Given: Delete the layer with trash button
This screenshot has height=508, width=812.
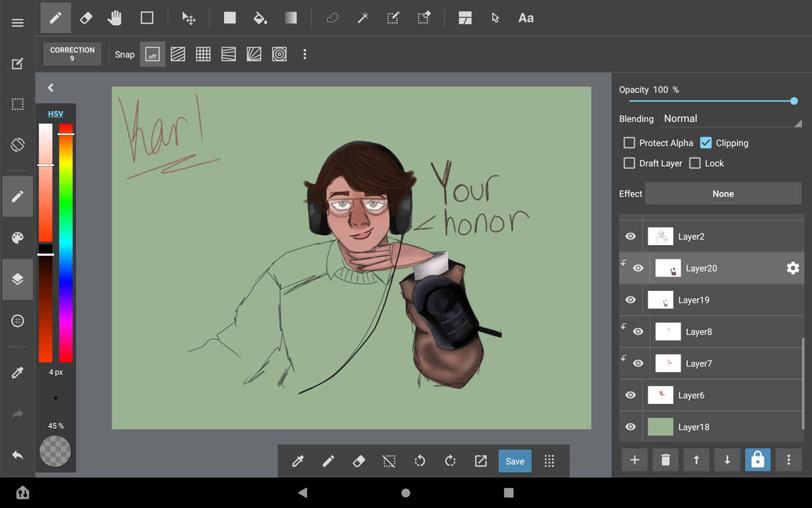Looking at the screenshot, I should point(666,460).
